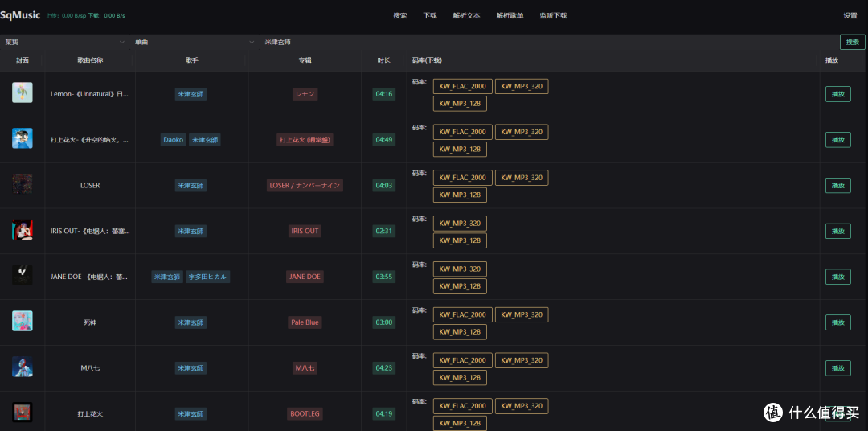
Task: Switch to the 解析文本 tab
Action: click(466, 15)
